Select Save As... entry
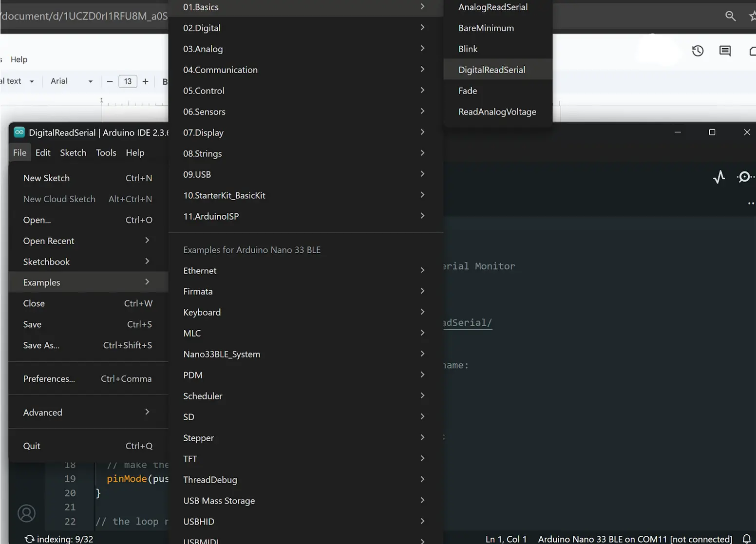Image resolution: width=756 pixels, height=544 pixels. point(88,345)
